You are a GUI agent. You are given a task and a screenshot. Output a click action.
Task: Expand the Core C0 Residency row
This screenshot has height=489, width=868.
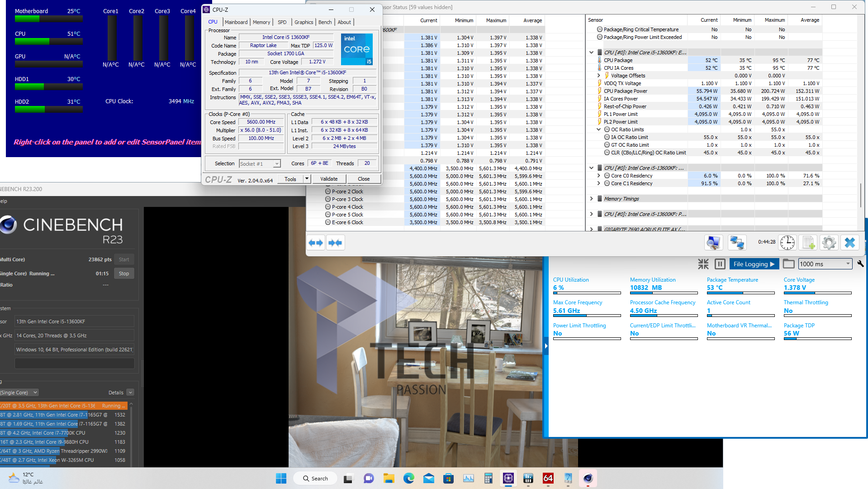tap(599, 176)
